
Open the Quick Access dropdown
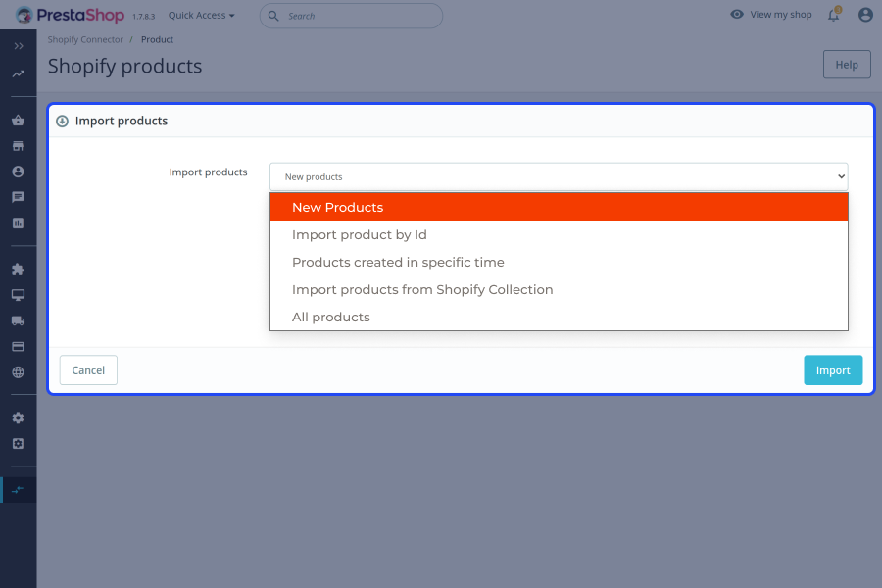pos(201,16)
